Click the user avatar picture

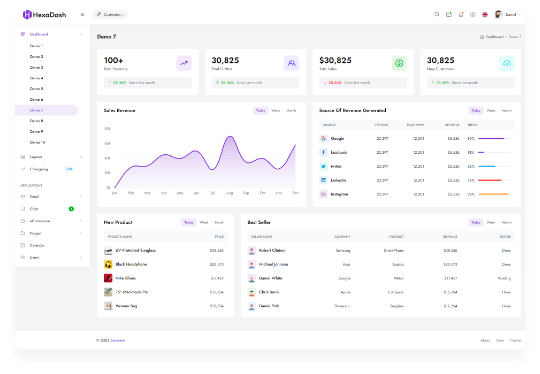point(498,14)
